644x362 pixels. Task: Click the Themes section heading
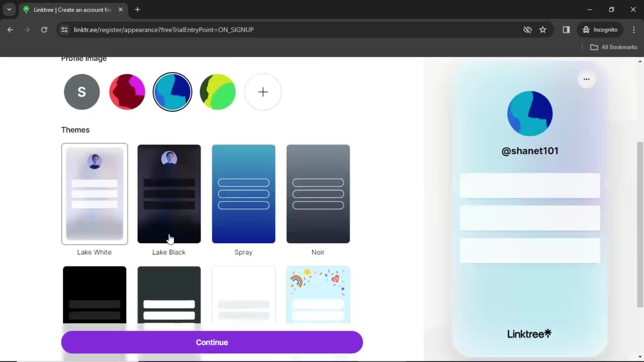pyautogui.click(x=75, y=130)
